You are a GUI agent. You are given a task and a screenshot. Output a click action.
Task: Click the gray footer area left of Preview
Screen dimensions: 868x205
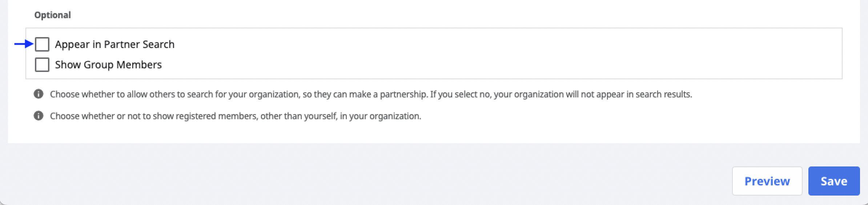coord(363,174)
